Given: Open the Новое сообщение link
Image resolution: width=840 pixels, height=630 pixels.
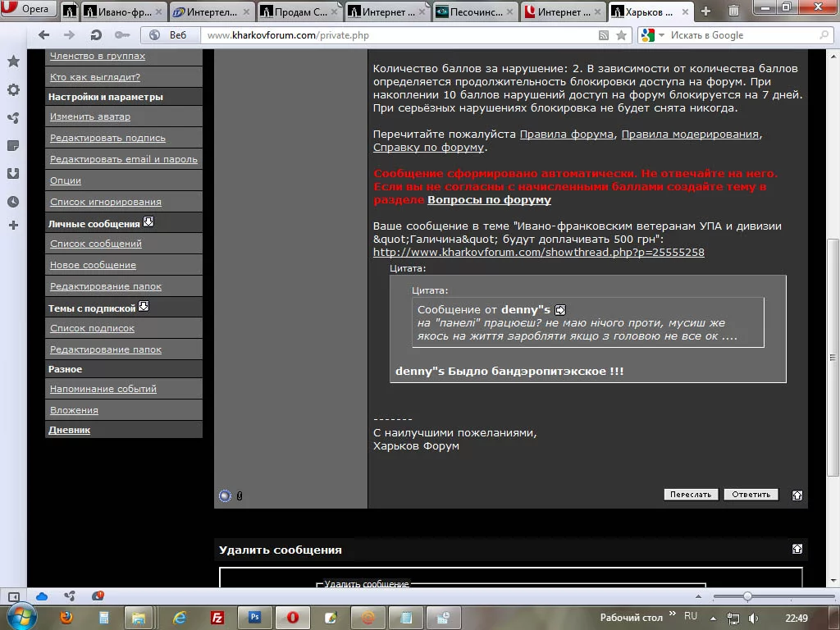Looking at the screenshot, I should click(x=94, y=265).
